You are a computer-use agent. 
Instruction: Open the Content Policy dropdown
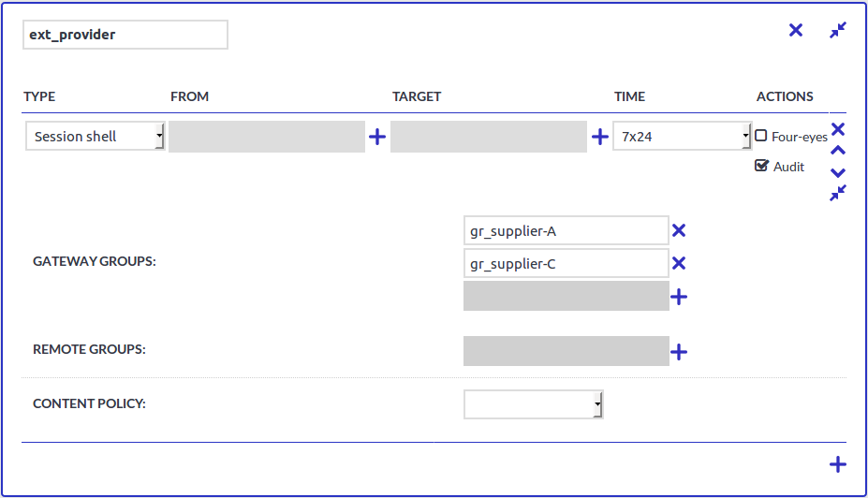coord(534,404)
